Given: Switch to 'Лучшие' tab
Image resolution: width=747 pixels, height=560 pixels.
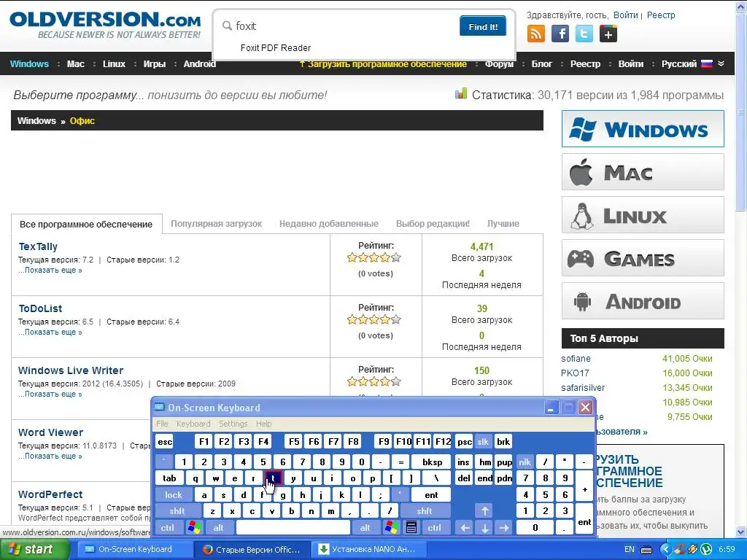Looking at the screenshot, I should click(503, 224).
